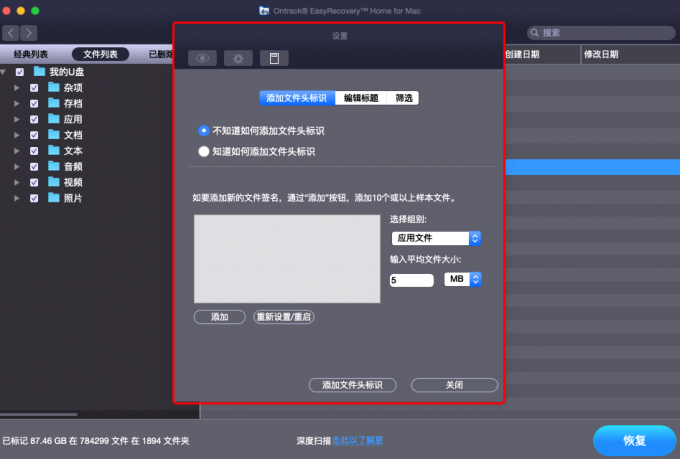
Task: Click the 杂项 folder icon
Action: click(x=54, y=87)
